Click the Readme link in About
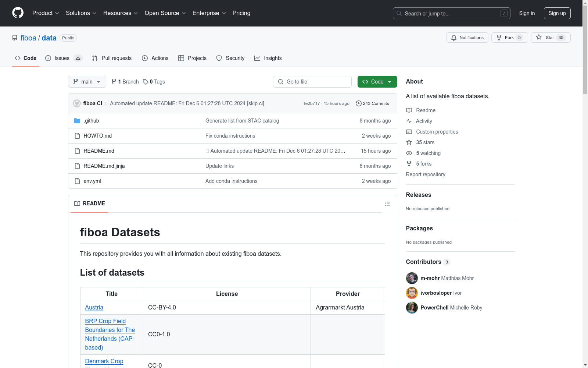Screen dimensions: 588x368 click(x=421, y=110)
